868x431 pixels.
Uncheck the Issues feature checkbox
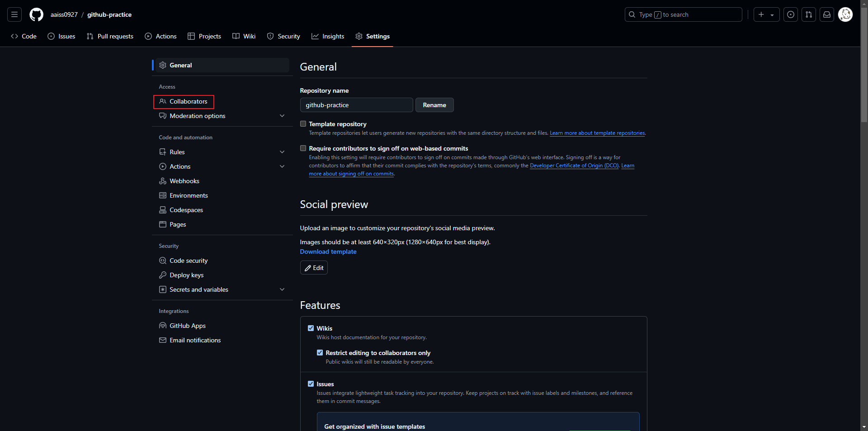pyautogui.click(x=311, y=384)
